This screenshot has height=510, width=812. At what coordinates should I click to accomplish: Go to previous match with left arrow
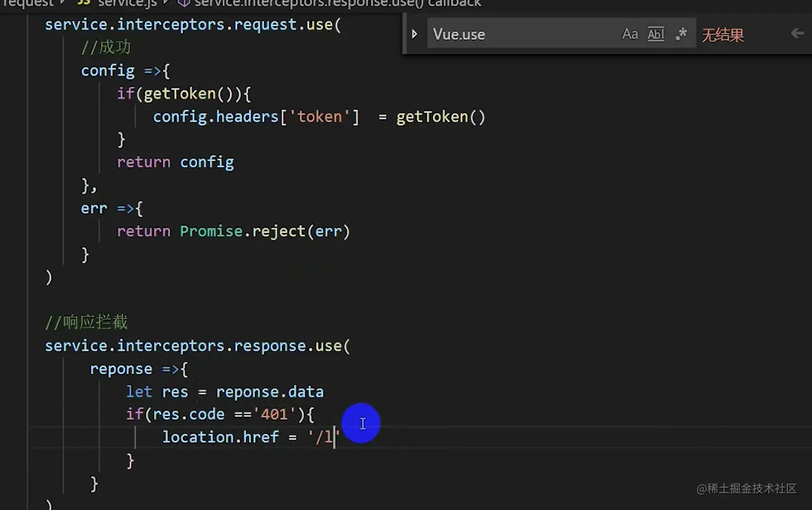pos(797,34)
